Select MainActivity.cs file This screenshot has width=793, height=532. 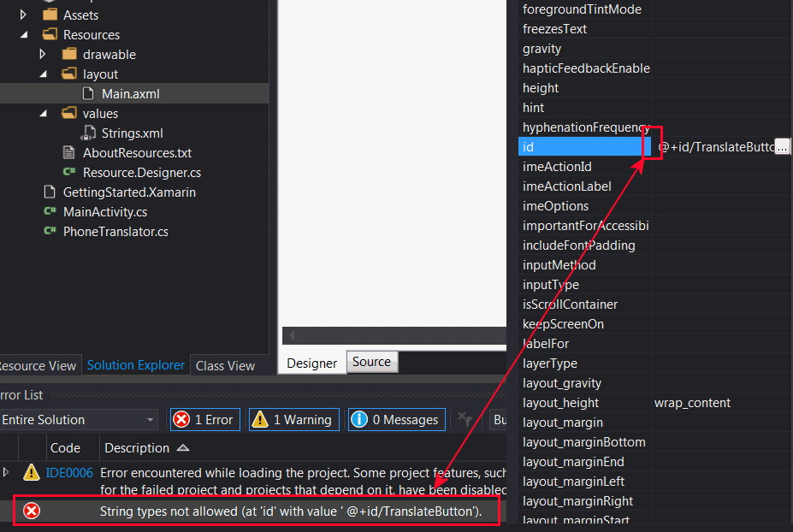coord(105,212)
